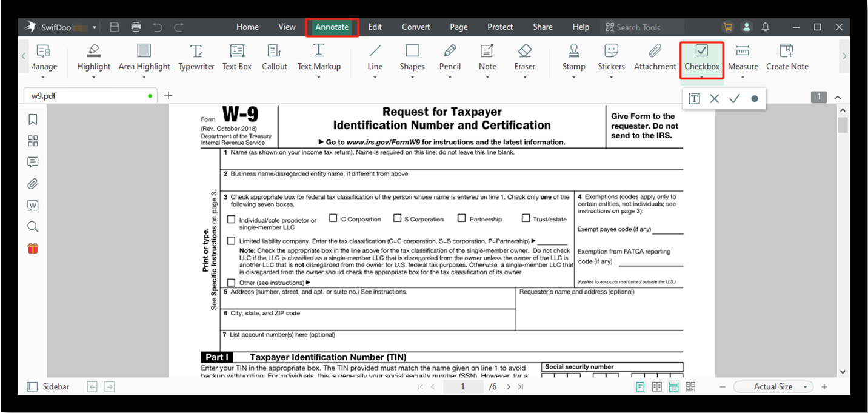The image size is (868, 413).
Task: Open the Bookmarks panel in left sidebar
Action: point(33,119)
